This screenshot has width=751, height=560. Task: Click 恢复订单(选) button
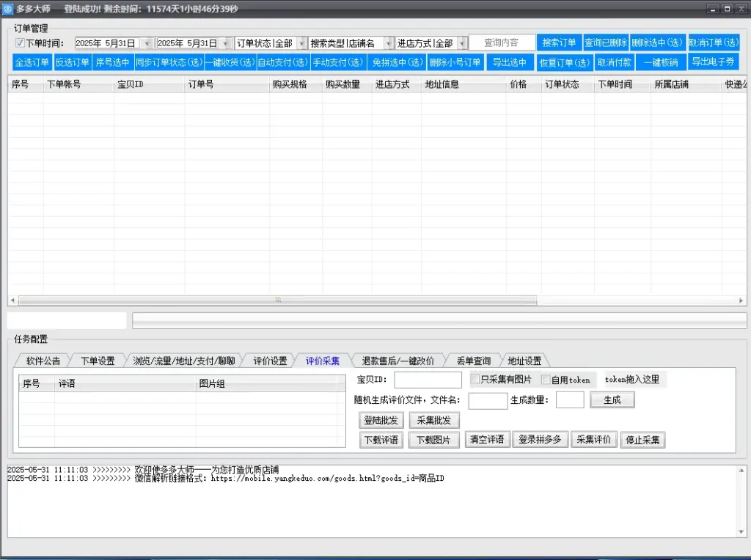[x=565, y=63]
